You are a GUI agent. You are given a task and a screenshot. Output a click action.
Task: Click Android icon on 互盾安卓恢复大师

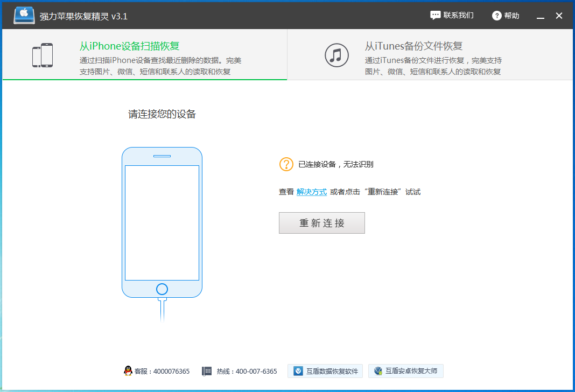pos(378,371)
